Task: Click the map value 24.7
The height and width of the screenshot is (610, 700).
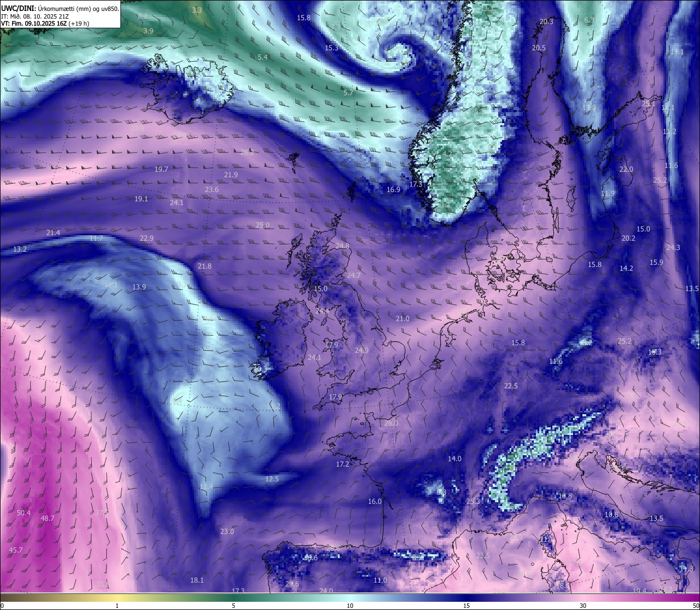Action: point(354,276)
